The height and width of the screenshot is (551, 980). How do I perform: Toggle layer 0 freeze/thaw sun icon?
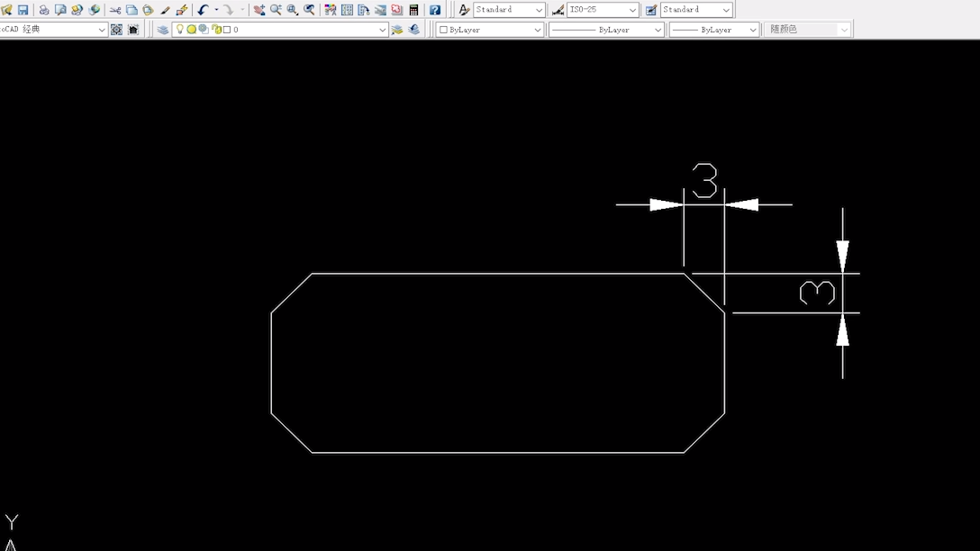pyautogui.click(x=191, y=30)
